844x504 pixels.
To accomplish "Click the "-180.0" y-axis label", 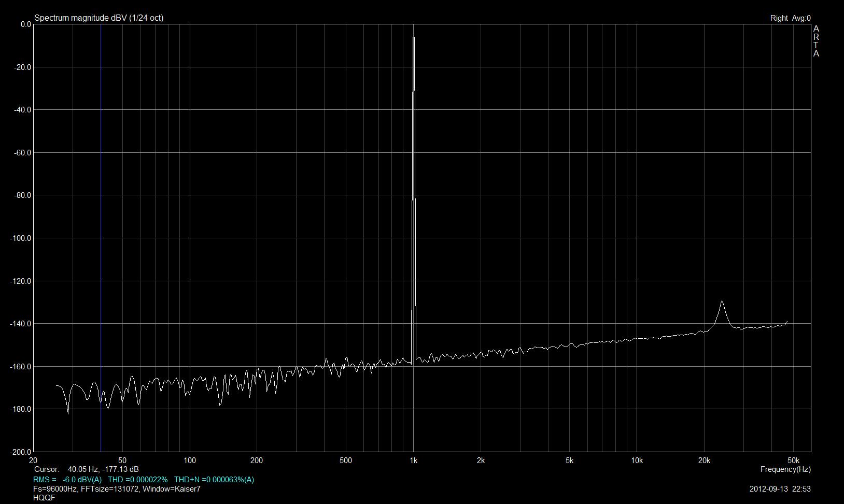I will click(x=21, y=409).
